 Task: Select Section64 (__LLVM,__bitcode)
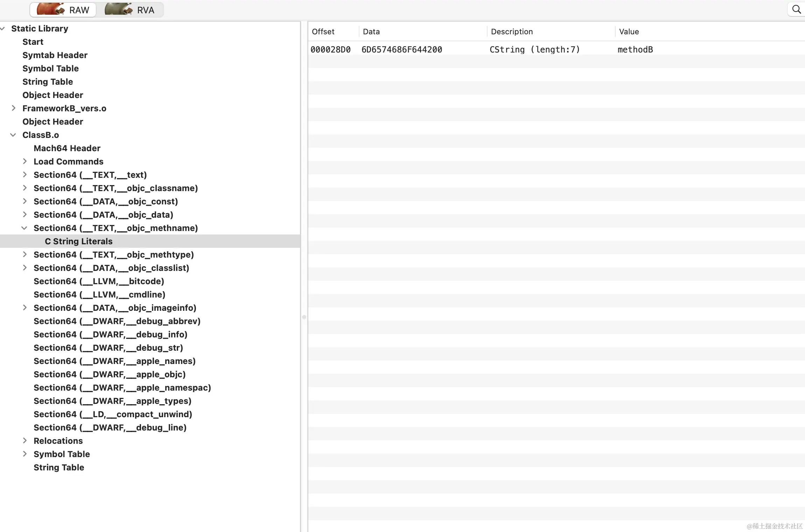click(99, 281)
